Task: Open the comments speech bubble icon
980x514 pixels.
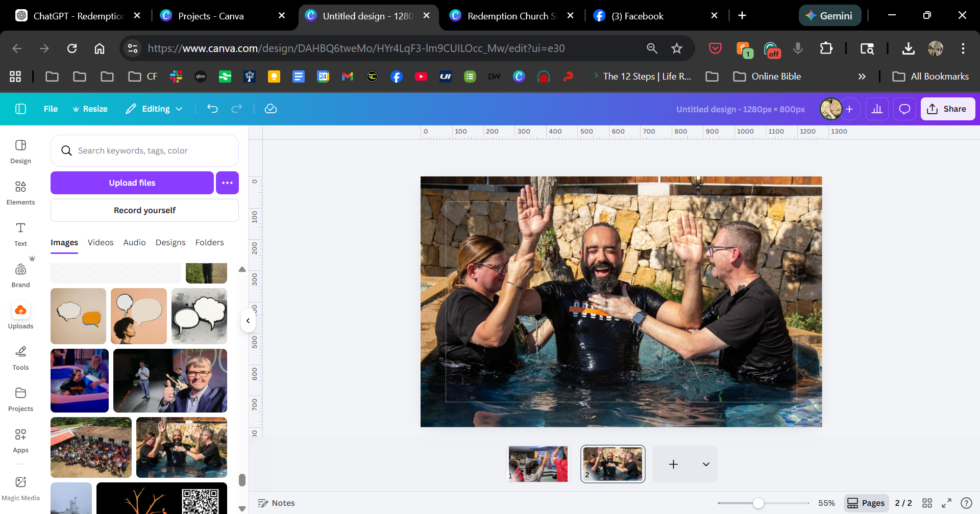Action: click(x=904, y=109)
